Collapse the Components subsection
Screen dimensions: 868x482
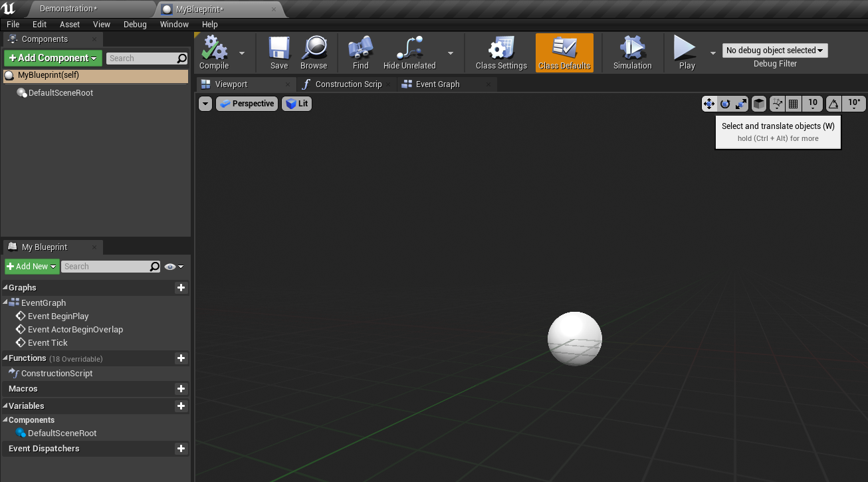(5, 420)
